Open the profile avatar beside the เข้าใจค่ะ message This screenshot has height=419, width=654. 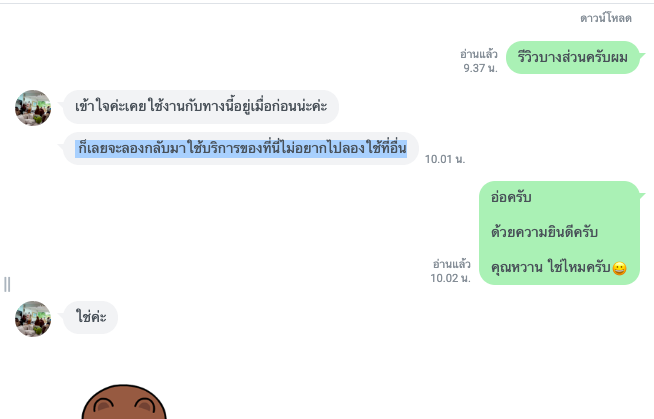coord(33,108)
